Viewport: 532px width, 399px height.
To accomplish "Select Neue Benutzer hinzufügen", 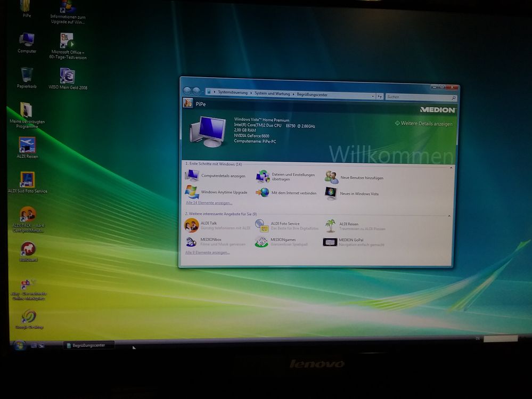I will point(361,178).
